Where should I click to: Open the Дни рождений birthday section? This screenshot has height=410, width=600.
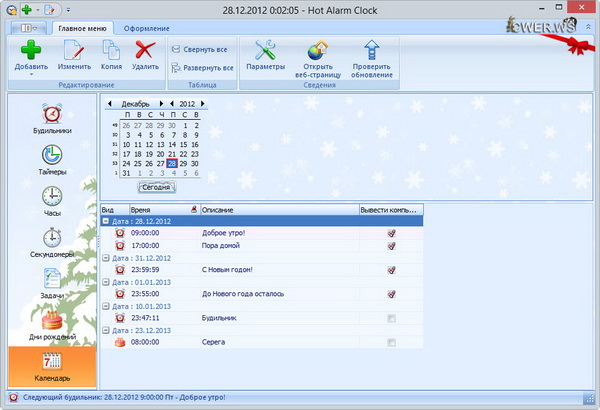tap(51, 322)
